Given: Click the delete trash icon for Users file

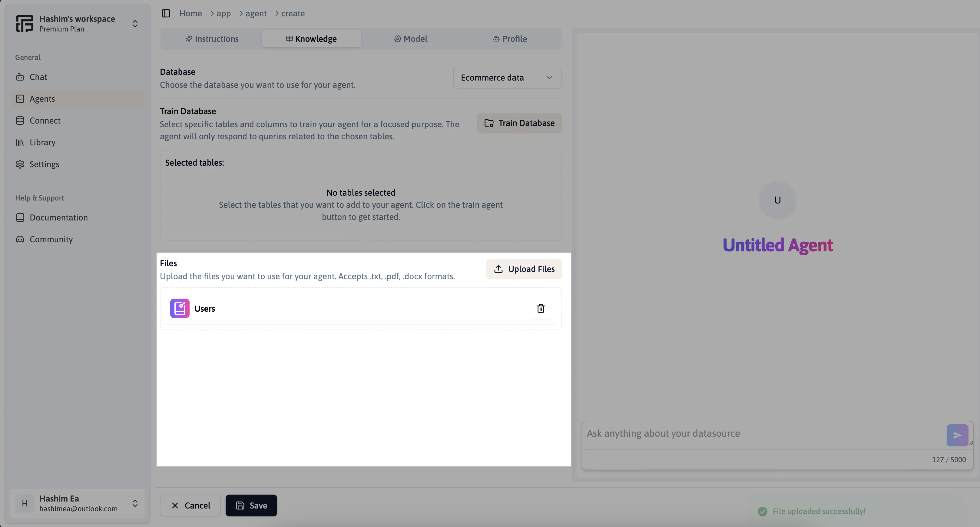Looking at the screenshot, I should click(540, 308).
